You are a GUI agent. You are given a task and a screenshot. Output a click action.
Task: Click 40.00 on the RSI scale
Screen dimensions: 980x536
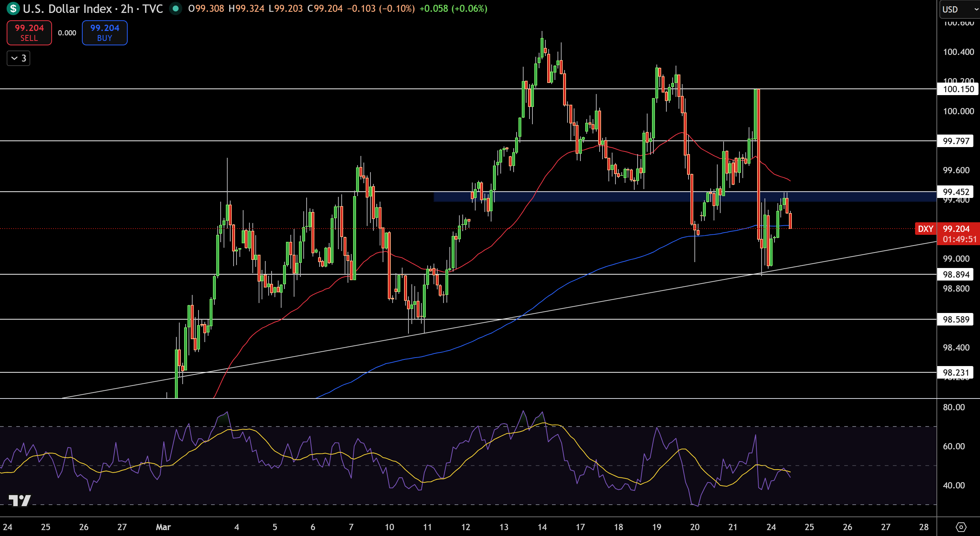pyautogui.click(x=954, y=485)
